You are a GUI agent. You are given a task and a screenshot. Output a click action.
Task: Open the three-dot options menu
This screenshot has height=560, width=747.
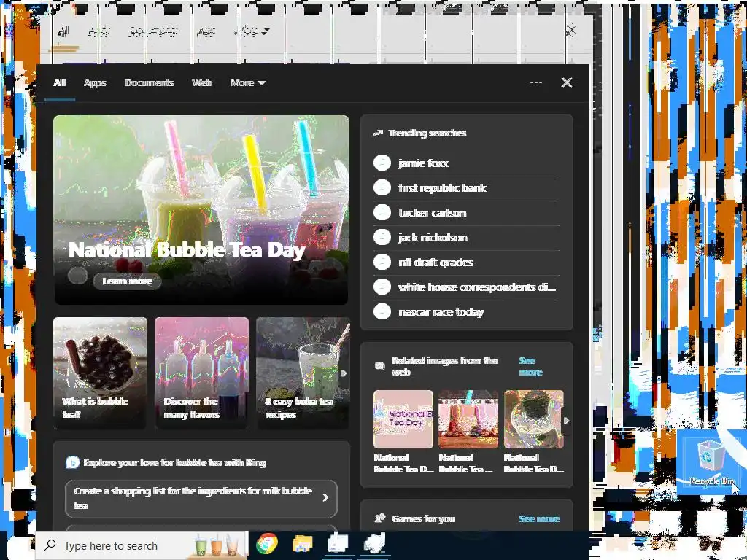(536, 82)
